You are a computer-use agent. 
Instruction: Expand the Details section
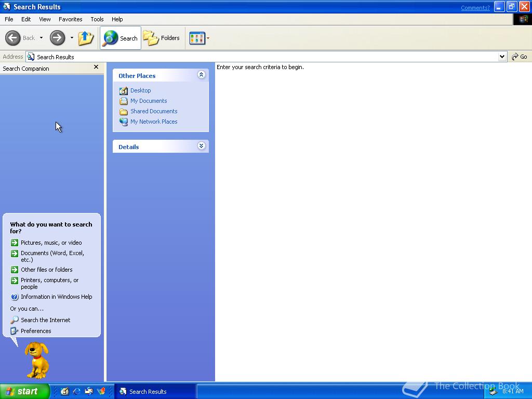tap(201, 146)
